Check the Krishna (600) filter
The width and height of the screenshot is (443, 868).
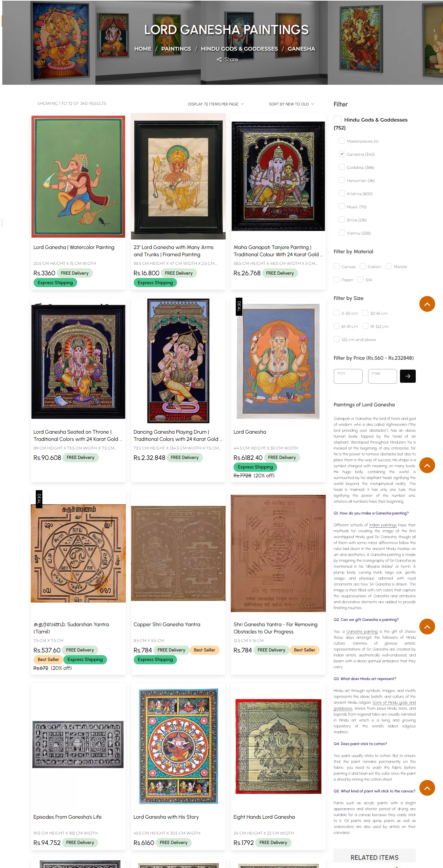(342, 194)
